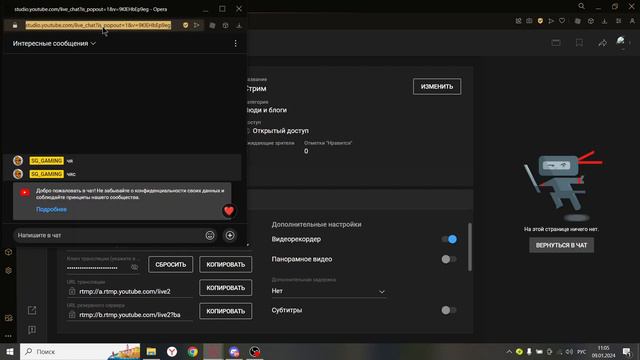This screenshot has height=360, width=640.
Task: Click the heart bookmark icon in main Opera toolbar
Action: 562,21
